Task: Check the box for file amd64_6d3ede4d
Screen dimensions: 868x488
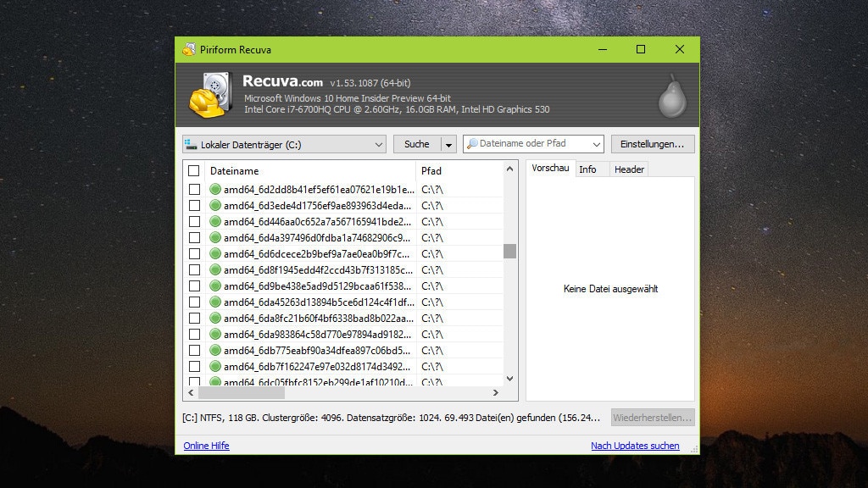Action: coord(194,205)
